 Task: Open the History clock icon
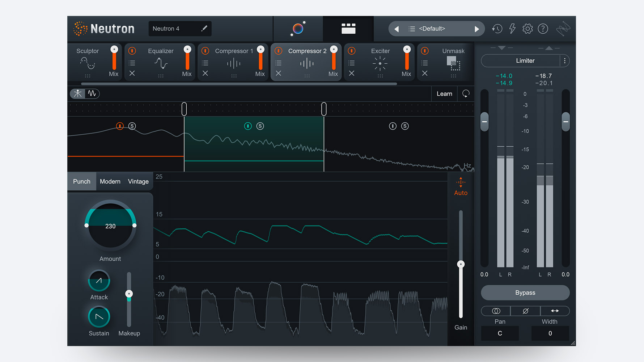tap(497, 29)
